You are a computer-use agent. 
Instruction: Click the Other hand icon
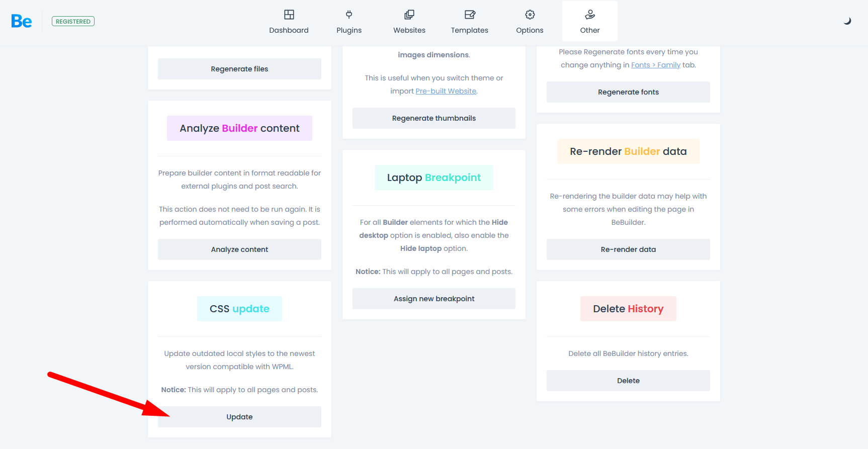[590, 15]
